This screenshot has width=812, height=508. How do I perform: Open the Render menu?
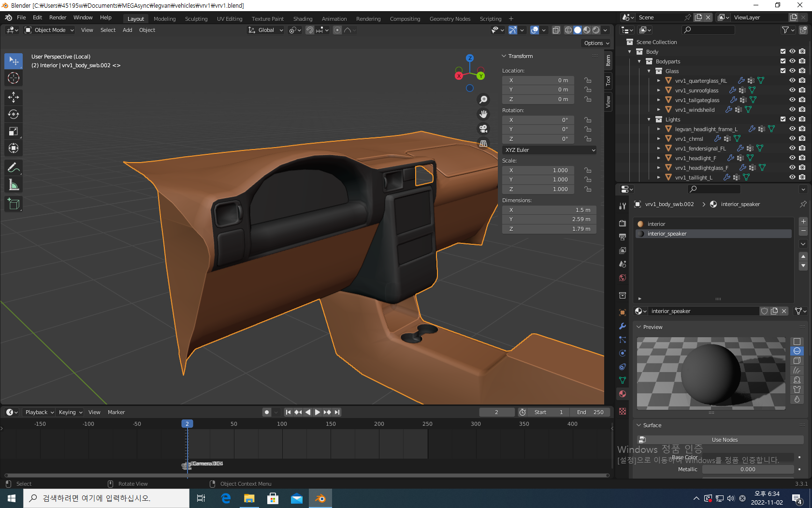coord(58,17)
